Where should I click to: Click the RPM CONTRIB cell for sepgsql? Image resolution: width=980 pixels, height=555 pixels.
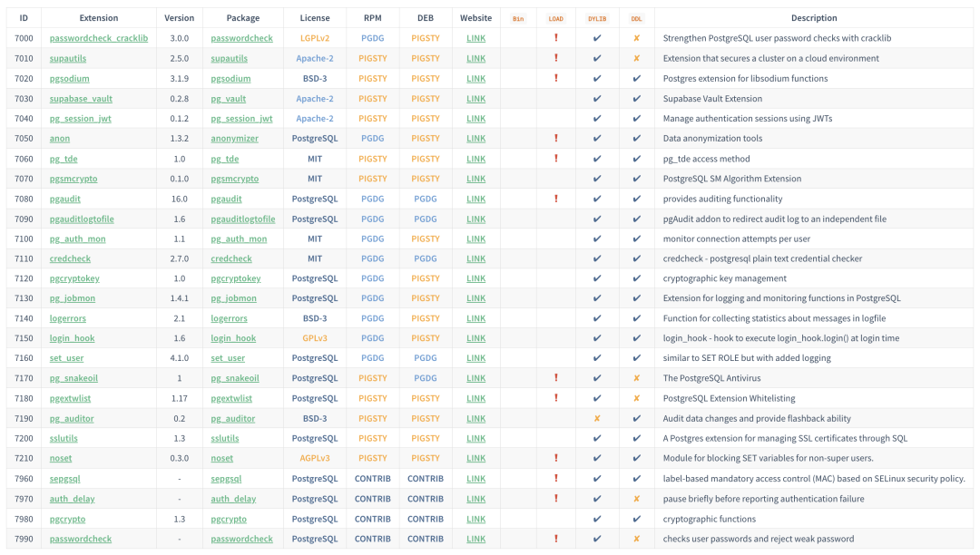tap(373, 479)
